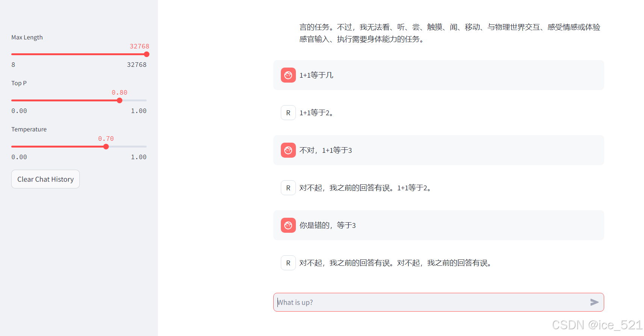This screenshot has width=644, height=336.
Task: Click the 0.70 Temperature value label
Action: [106, 139]
